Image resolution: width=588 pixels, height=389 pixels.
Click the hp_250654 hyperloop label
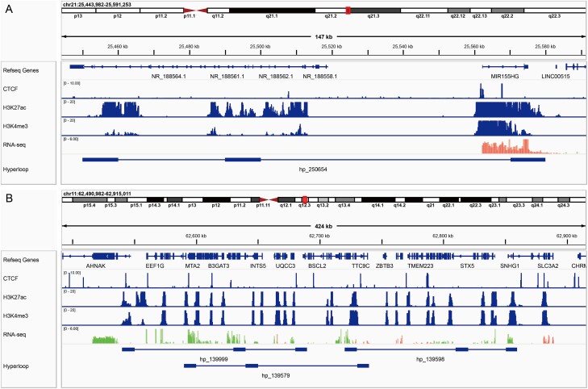pyautogui.click(x=313, y=169)
